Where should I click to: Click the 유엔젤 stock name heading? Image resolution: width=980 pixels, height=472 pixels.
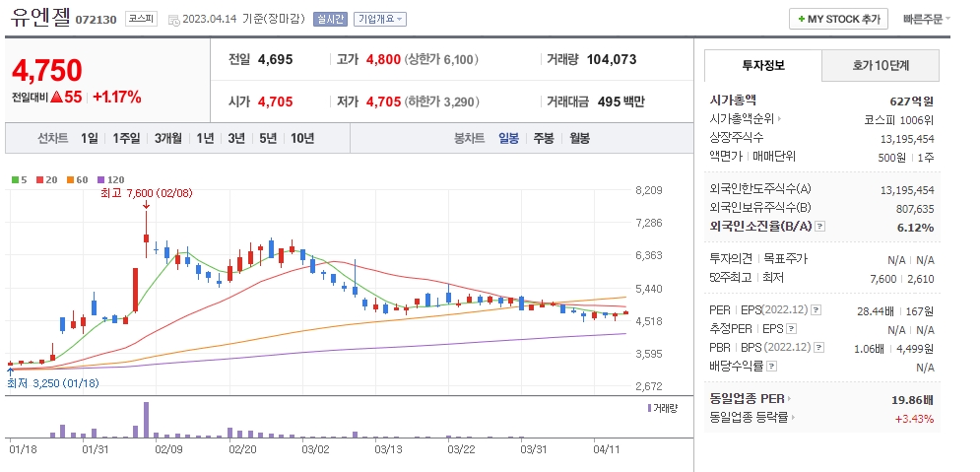pos(40,18)
